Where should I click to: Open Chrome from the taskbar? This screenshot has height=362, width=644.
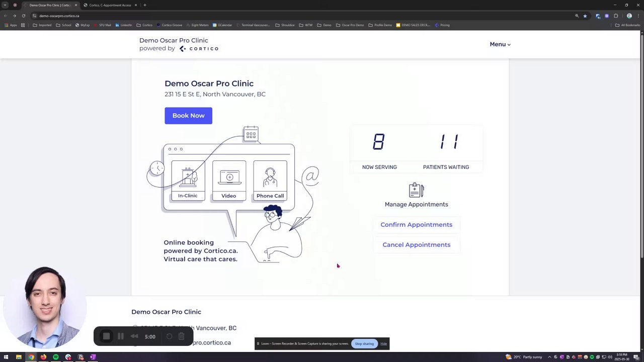(31, 357)
